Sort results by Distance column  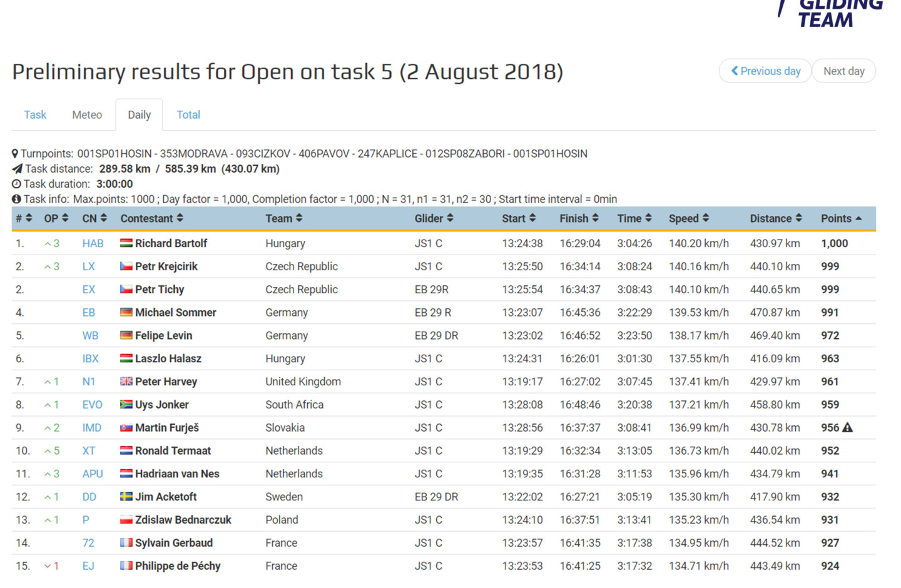click(775, 218)
